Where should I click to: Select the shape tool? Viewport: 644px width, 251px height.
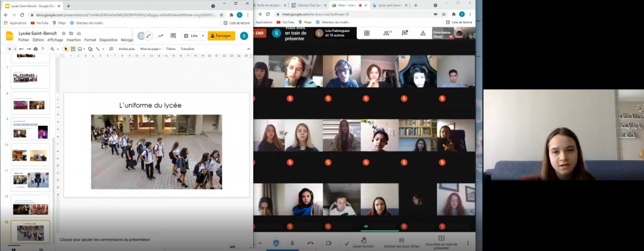(90, 49)
